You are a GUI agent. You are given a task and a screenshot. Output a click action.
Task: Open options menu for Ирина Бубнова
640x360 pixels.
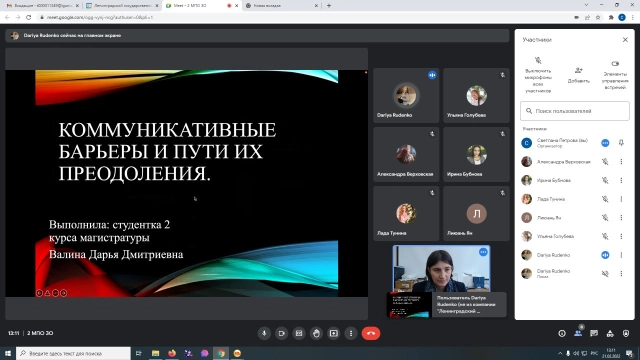click(621, 180)
